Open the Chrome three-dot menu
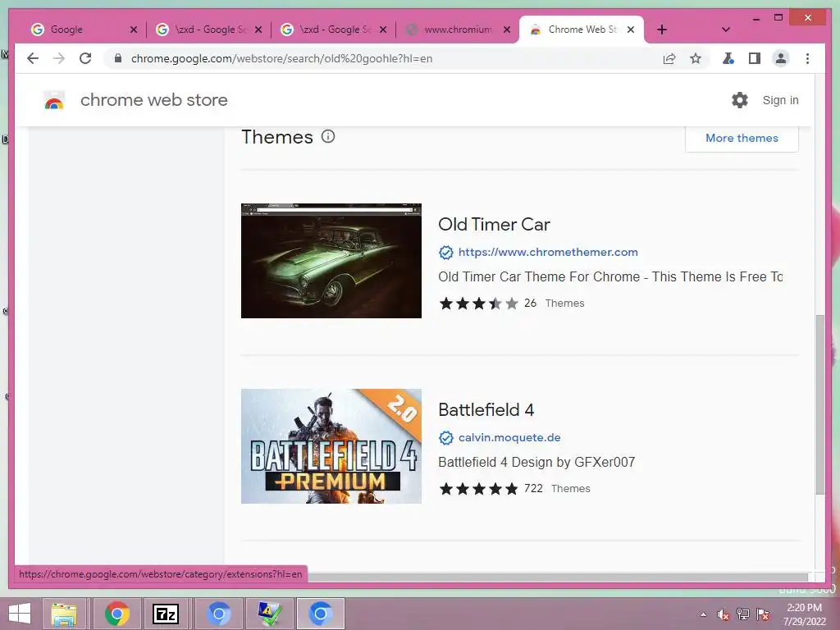This screenshot has width=840, height=630. (x=807, y=58)
